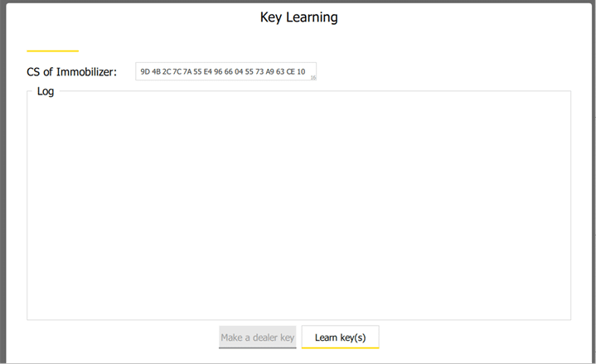The width and height of the screenshot is (596, 364).
Task: Click inside the empty Log area
Action: (x=298, y=207)
